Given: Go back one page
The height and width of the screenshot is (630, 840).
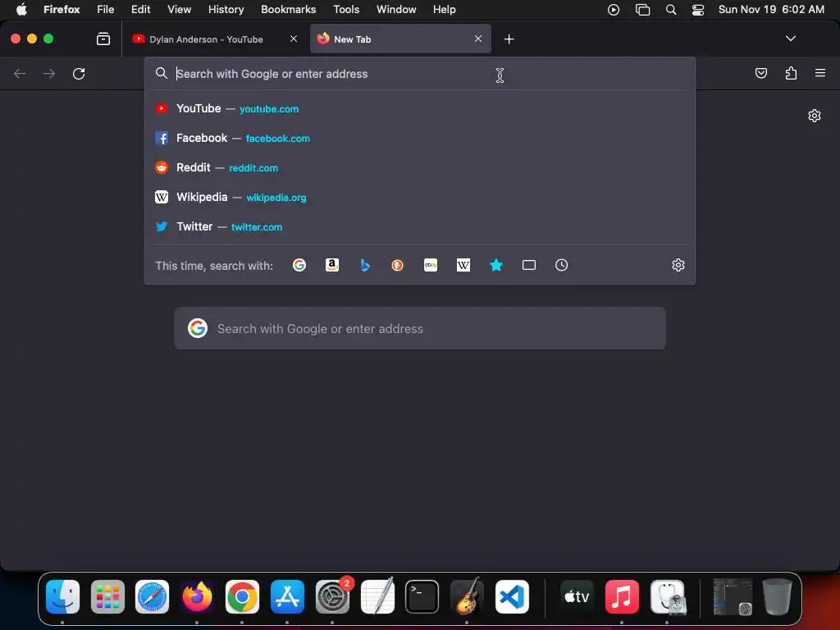Looking at the screenshot, I should click(20, 73).
